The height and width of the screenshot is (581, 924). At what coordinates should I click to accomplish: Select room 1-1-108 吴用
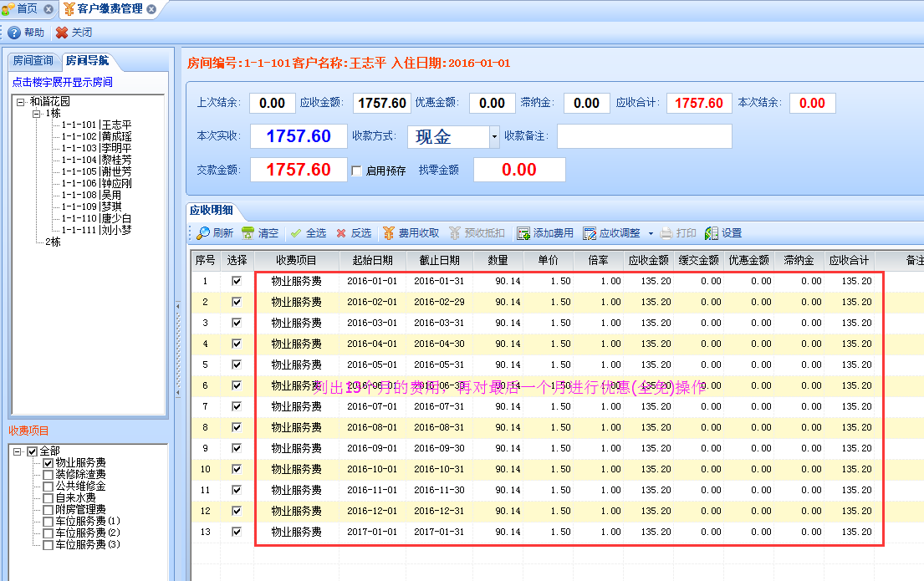click(91, 195)
